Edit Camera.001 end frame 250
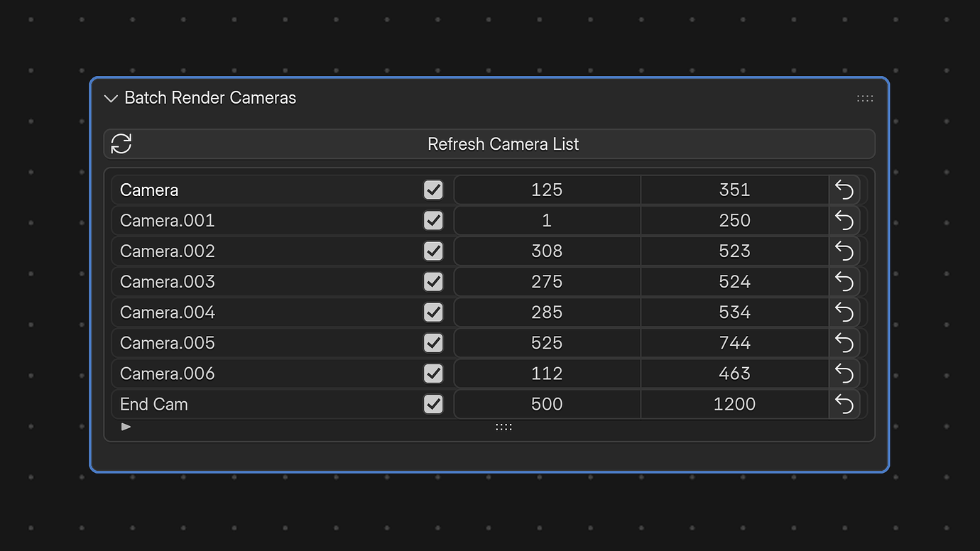The width and height of the screenshot is (980, 551). (734, 221)
